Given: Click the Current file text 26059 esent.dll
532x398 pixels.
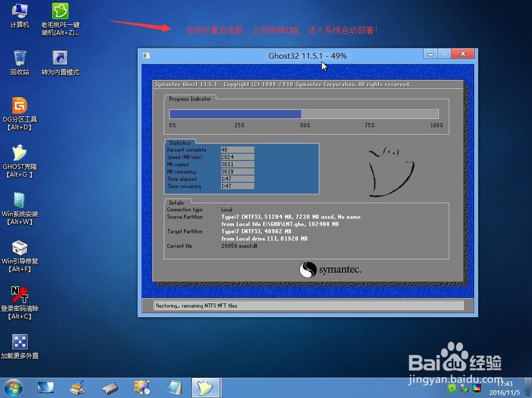Looking at the screenshot, I should pyautogui.click(x=239, y=246).
